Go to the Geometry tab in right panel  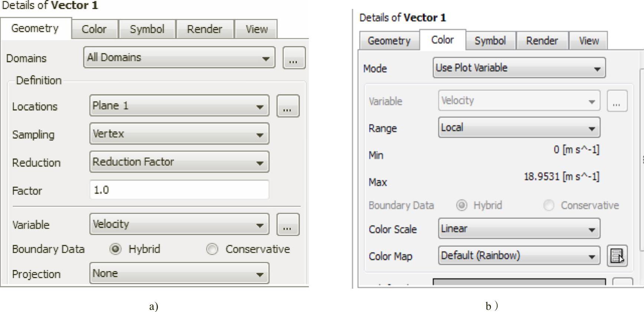point(389,41)
